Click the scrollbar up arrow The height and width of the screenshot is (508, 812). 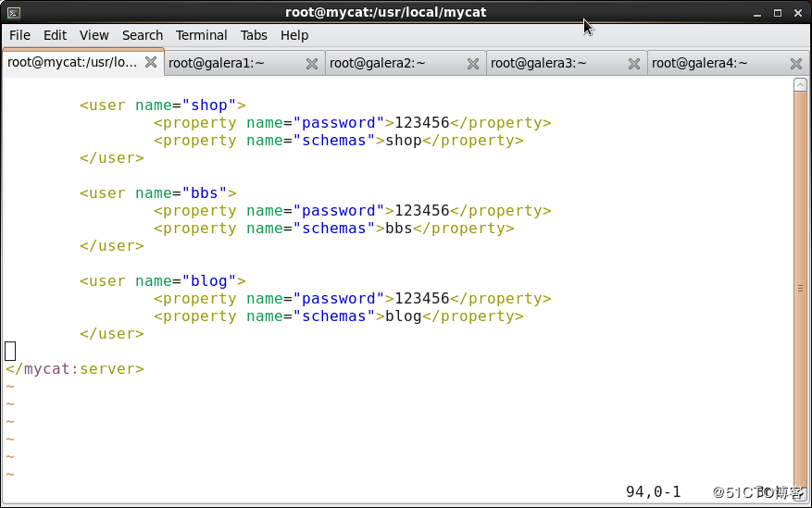click(x=800, y=84)
